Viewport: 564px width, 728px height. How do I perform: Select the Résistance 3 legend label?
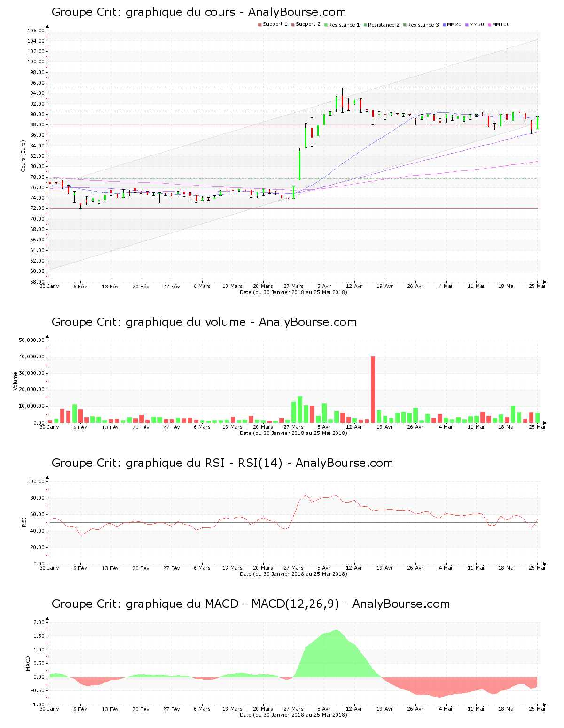(x=423, y=25)
